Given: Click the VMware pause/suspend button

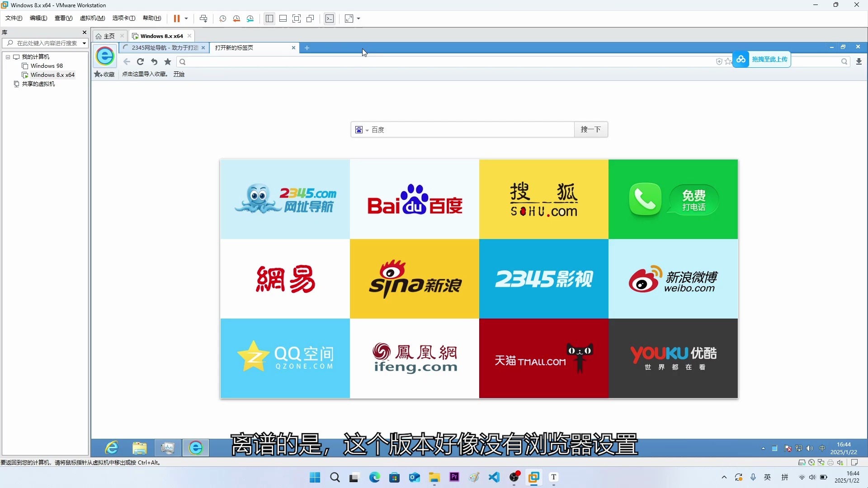Looking at the screenshot, I should (x=177, y=19).
